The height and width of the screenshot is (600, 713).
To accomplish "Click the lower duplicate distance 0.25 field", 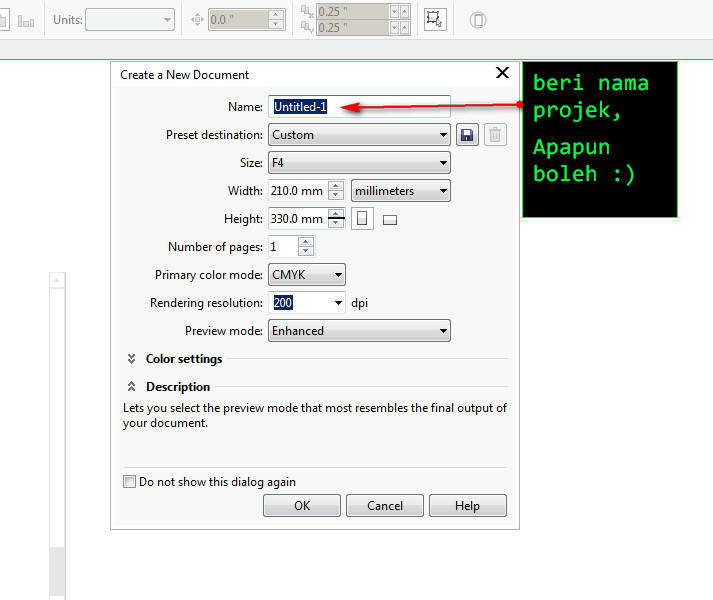I will pyautogui.click(x=353, y=28).
